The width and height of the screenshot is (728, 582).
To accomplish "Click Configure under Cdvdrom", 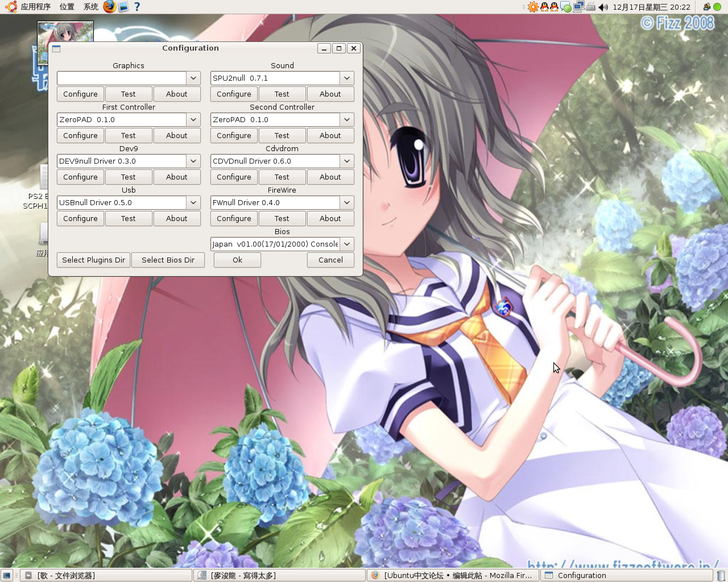I will point(234,177).
